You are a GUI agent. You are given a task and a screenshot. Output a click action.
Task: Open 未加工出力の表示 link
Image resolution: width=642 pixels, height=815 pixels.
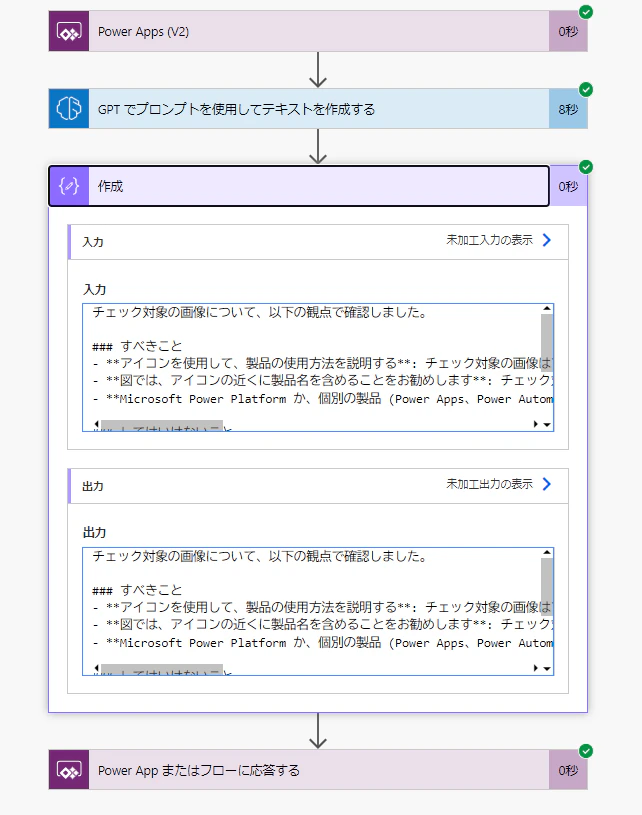click(489, 484)
